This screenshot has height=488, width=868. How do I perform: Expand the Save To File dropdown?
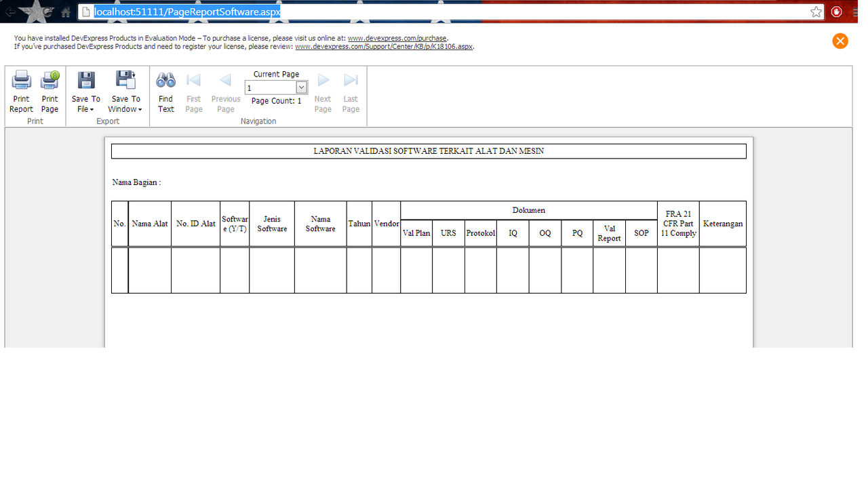tap(85, 104)
